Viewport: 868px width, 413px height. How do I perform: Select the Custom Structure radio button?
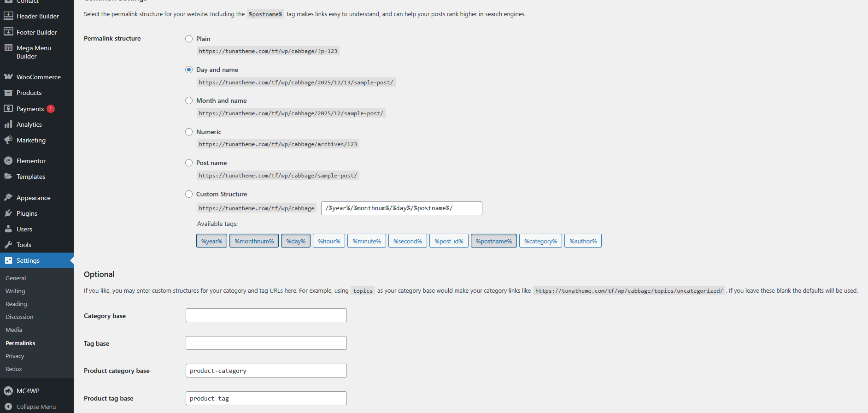coord(189,194)
